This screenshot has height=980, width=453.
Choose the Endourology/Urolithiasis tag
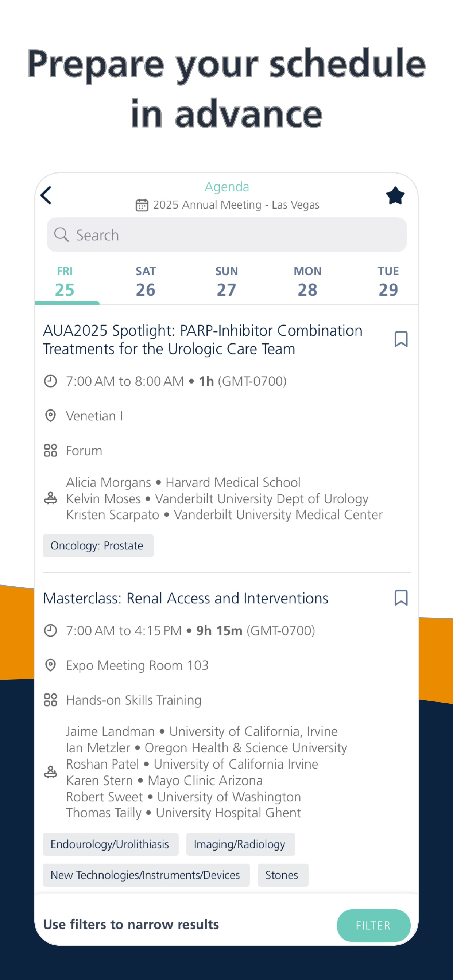click(111, 844)
